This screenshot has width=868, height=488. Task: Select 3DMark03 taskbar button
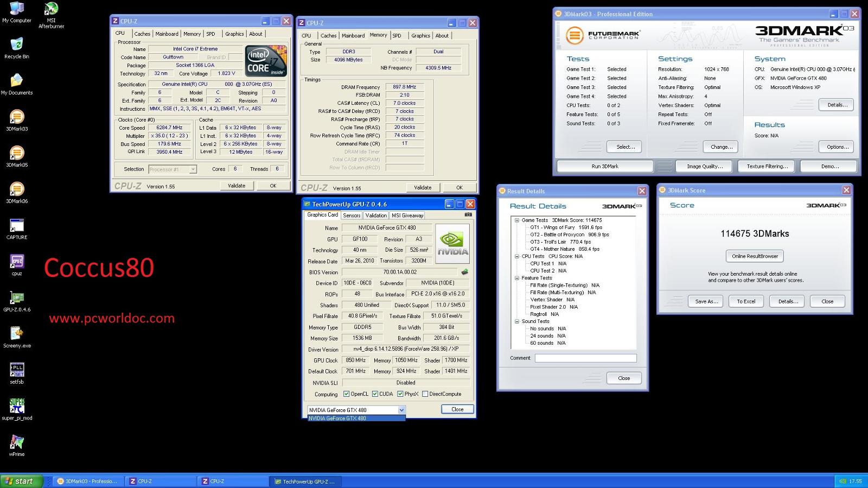coord(89,481)
